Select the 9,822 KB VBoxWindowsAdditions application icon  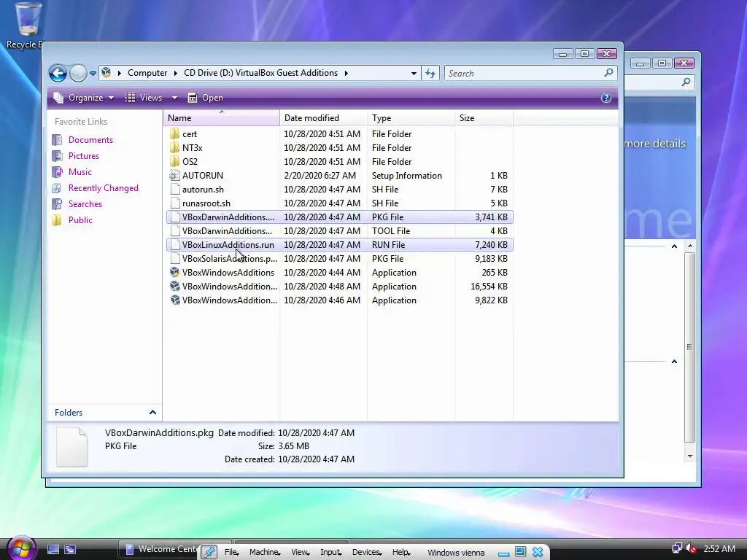[175, 300]
